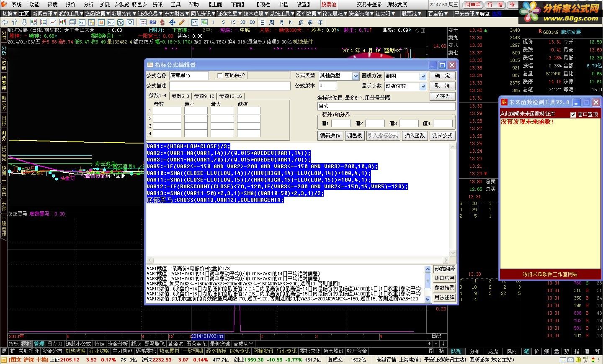The height and width of the screenshot is (364, 603).
Task: Open the 画线方法 drawing method dropdown
Action: coord(423,76)
